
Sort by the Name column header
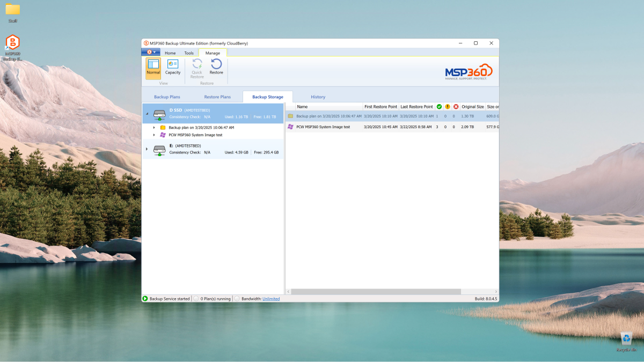pyautogui.click(x=329, y=107)
